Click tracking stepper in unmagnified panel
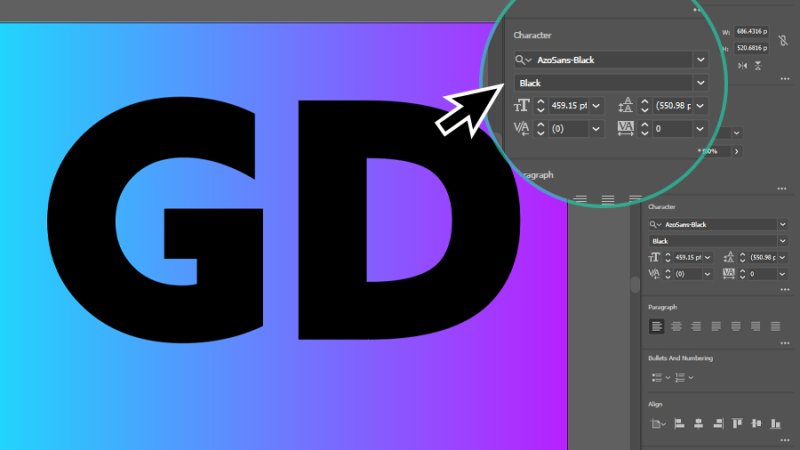This screenshot has width=800, height=450. click(x=742, y=274)
